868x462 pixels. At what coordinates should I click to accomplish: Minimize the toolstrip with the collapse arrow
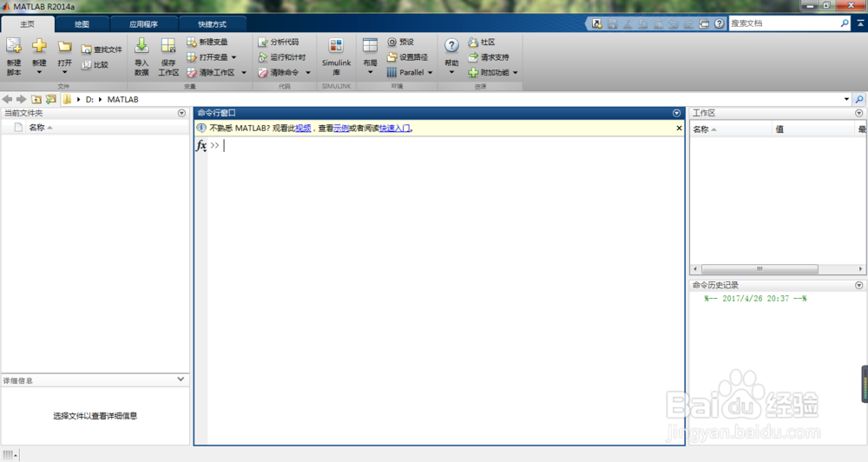click(860, 23)
